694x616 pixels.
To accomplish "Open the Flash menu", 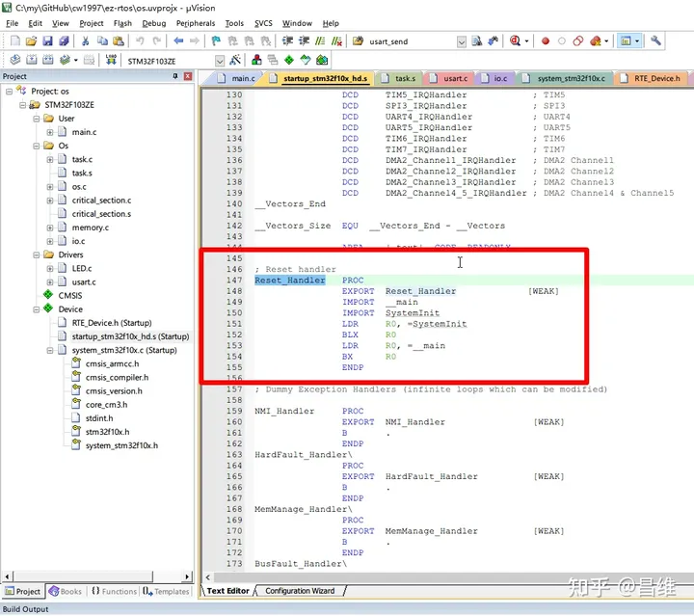I will [x=122, y=23].
